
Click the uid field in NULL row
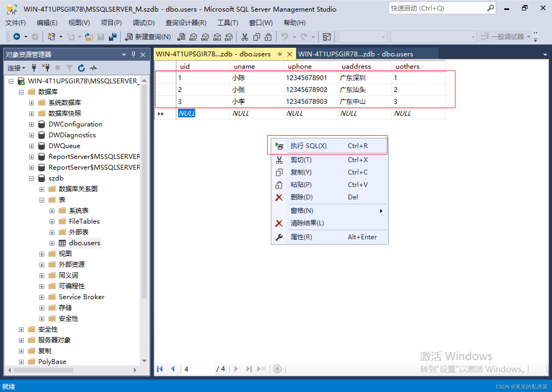tap(187, 113)
